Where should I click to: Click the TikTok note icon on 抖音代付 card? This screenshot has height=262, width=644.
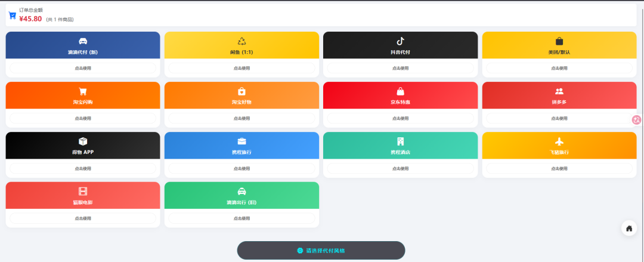(401, 41)
